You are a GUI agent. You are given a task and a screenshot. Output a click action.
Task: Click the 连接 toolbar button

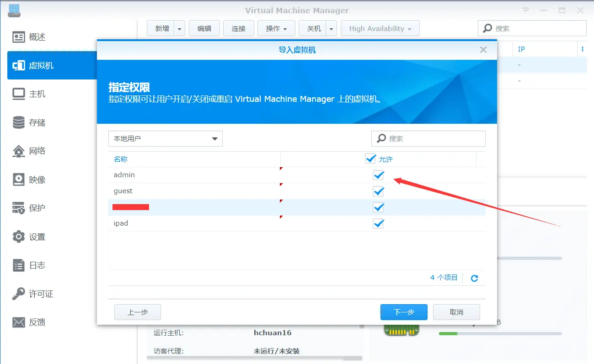tap(238, 28)
